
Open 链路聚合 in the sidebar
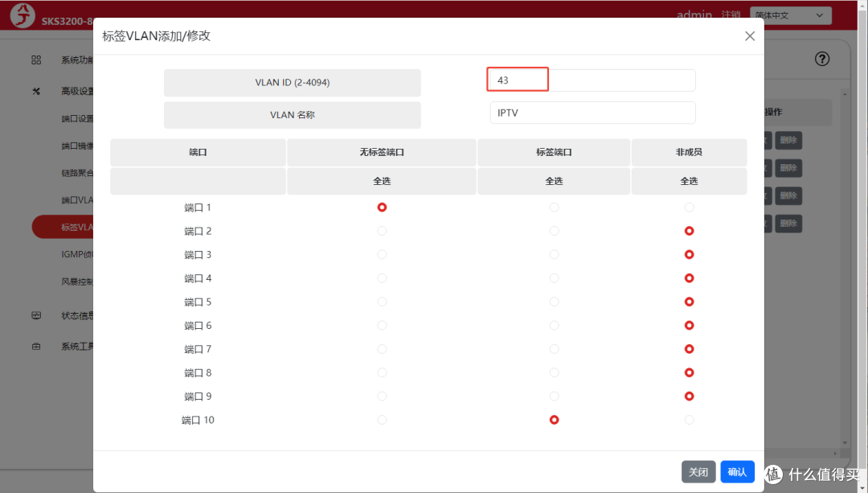[x=77, y=173]
